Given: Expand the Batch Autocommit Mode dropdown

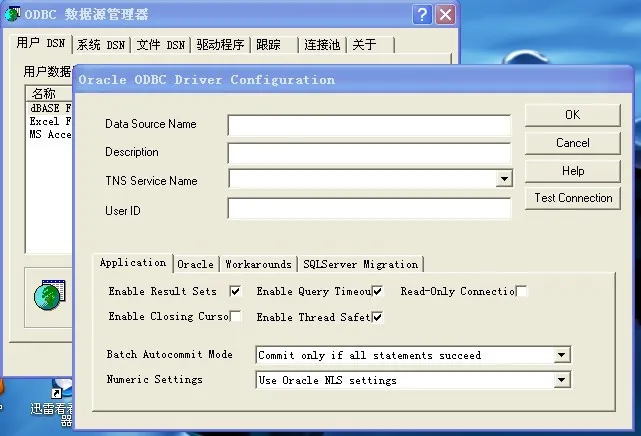Looking at the screenshot, I should point(562,355).
